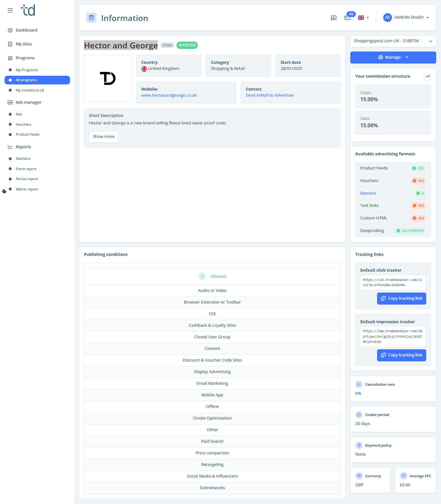Image resolution: width=441 pixels, height=504 pixels.
Task: Click the Information page document icon
Action: [91, 18]
